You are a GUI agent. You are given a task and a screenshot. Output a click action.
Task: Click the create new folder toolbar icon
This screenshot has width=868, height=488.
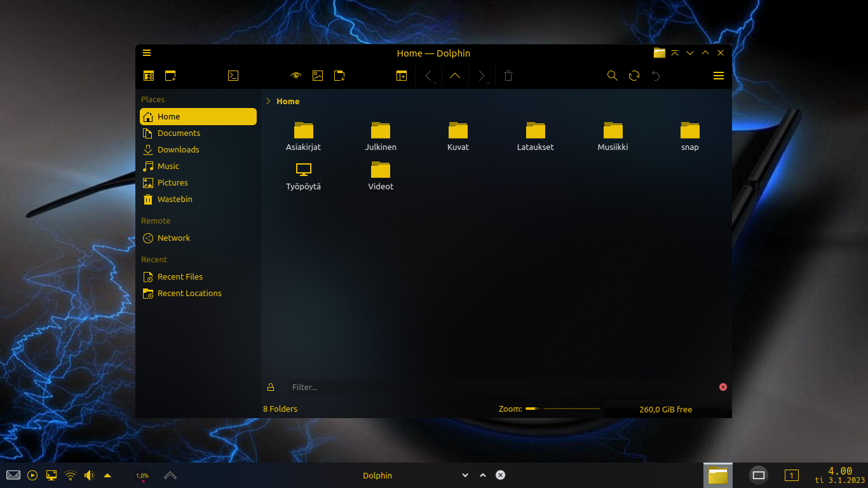pyautogui.click(x=340, y=76)
